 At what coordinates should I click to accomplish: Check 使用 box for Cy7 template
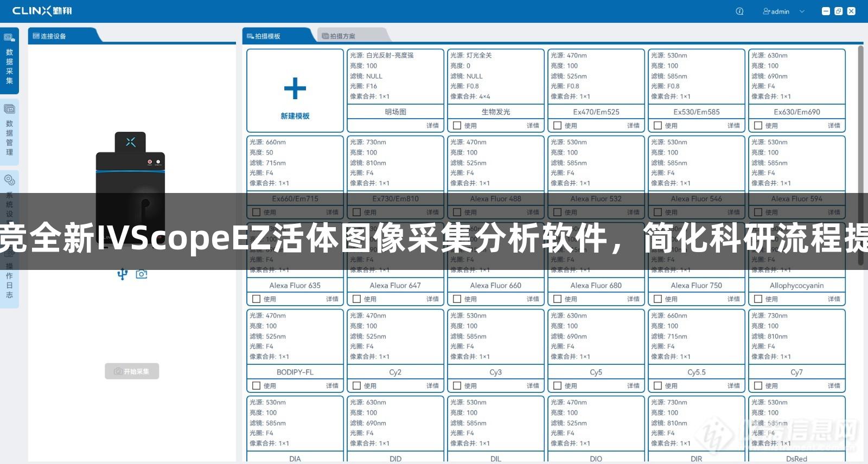tap(758, 386)
